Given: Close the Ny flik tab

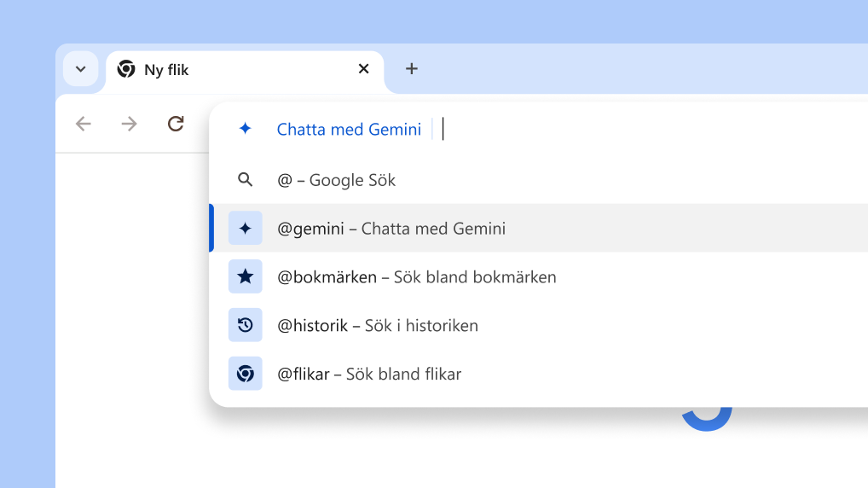Looking at the screenshot, I should click(x=364, y=69).
